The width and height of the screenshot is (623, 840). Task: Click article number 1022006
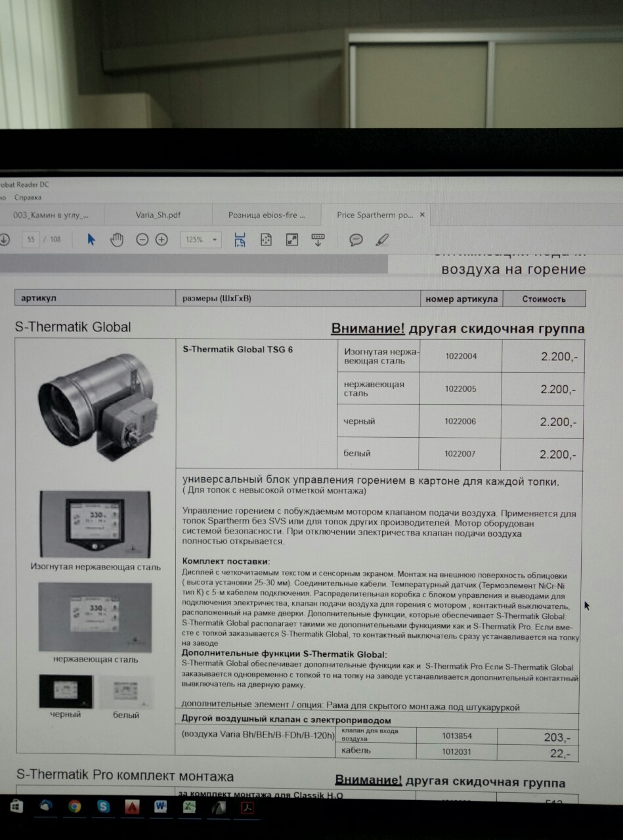(x=460, y=421)
